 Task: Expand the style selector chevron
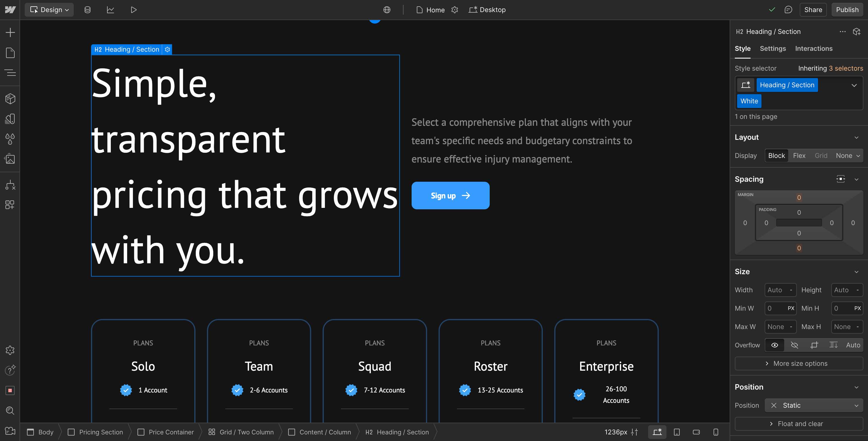[x=854, y=85]
